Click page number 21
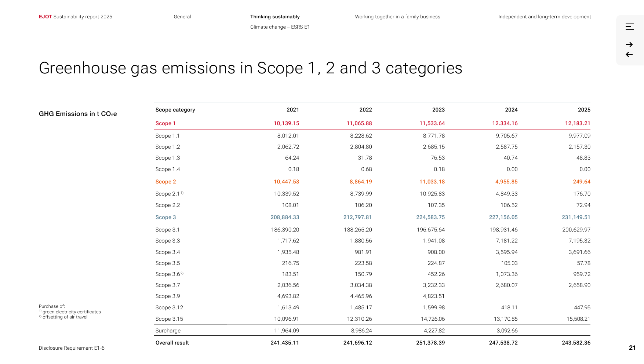This screenshot has height=364, width=644. [632, 347]
